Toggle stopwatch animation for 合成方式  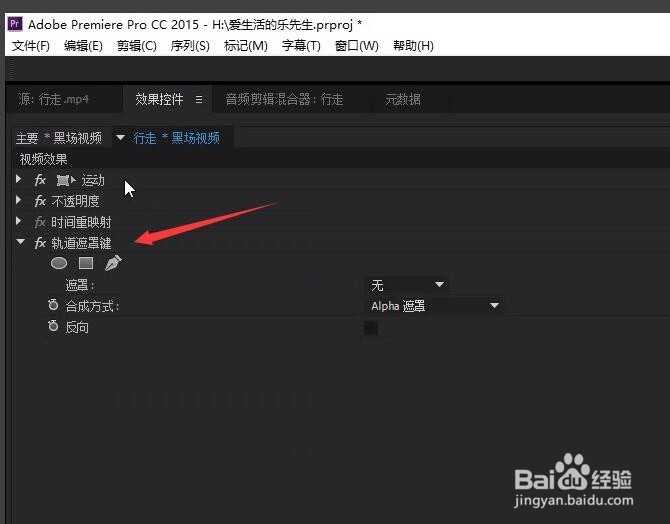(x=53, y=305)
